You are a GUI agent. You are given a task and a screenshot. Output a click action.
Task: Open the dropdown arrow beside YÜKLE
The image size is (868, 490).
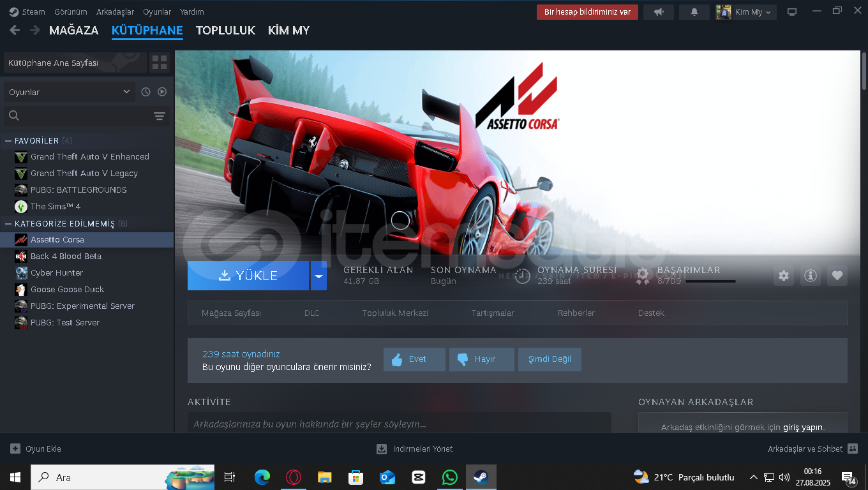[318, 276]
